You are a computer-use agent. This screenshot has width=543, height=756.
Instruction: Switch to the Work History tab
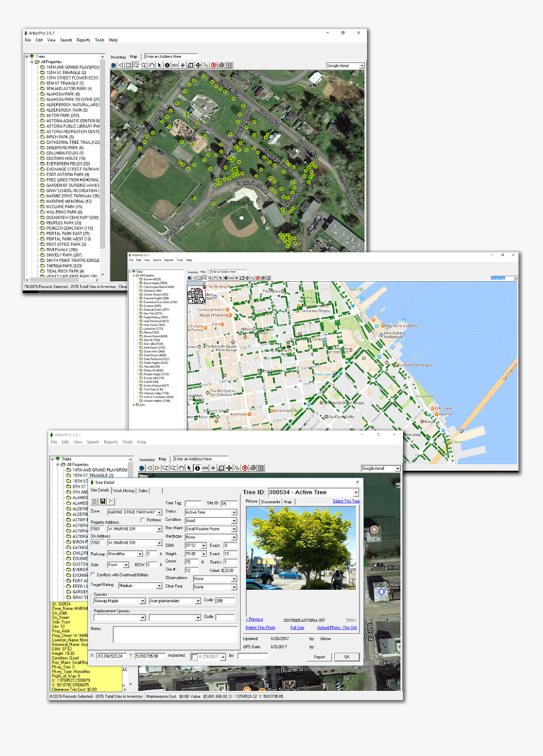tap(124, 491)
